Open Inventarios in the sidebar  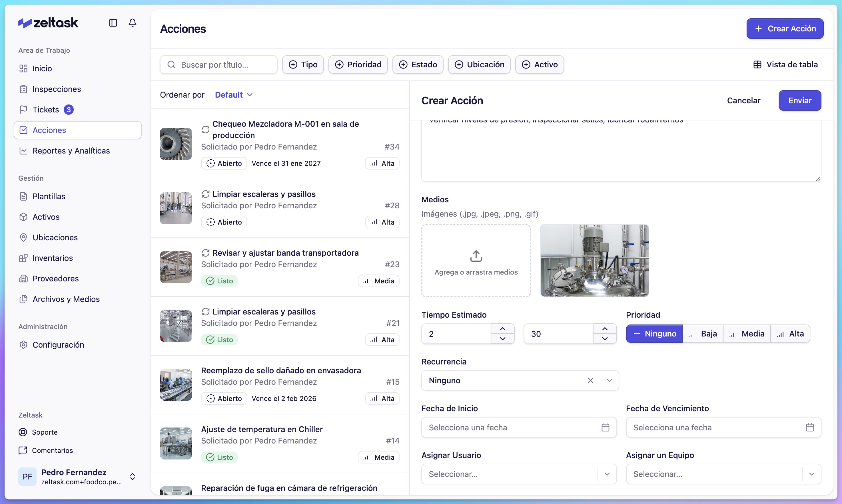77,258
